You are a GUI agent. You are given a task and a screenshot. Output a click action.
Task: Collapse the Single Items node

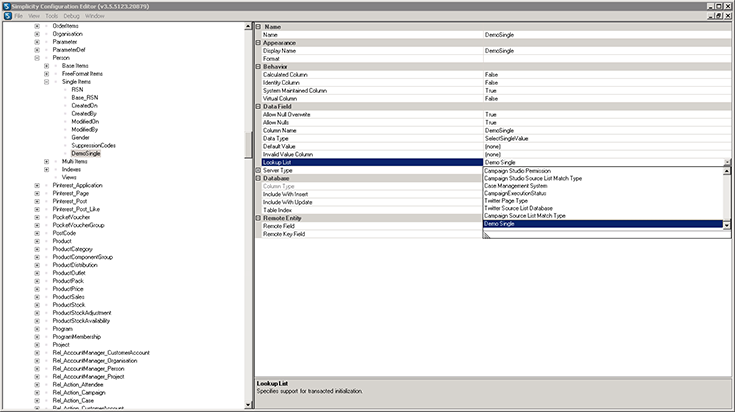46,82
